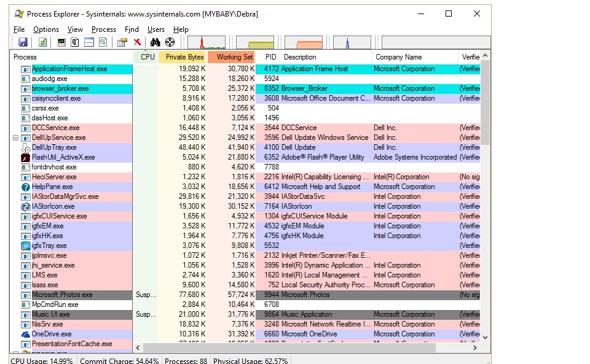
Task: Sort by the PID column header
Action: pyautogui.click(x=268, y=57)
